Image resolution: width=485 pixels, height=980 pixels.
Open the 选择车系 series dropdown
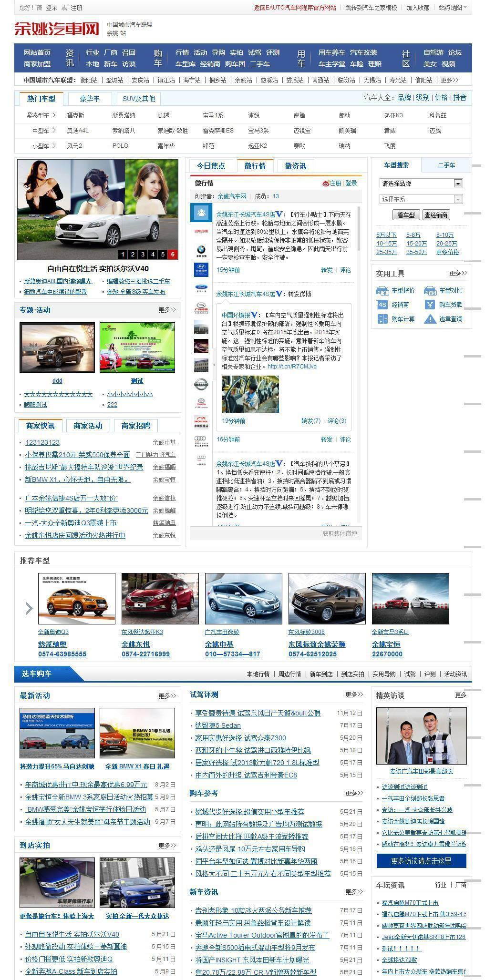(421, 199)
